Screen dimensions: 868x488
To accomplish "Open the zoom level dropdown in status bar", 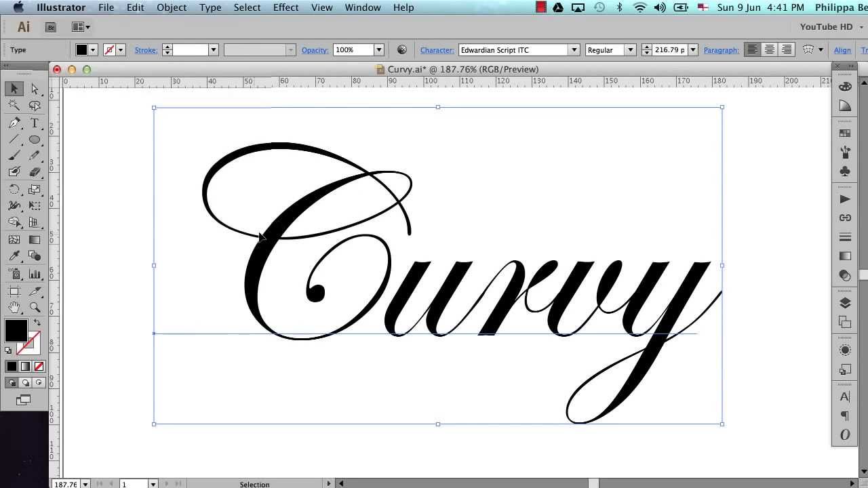I will (85, 484).
